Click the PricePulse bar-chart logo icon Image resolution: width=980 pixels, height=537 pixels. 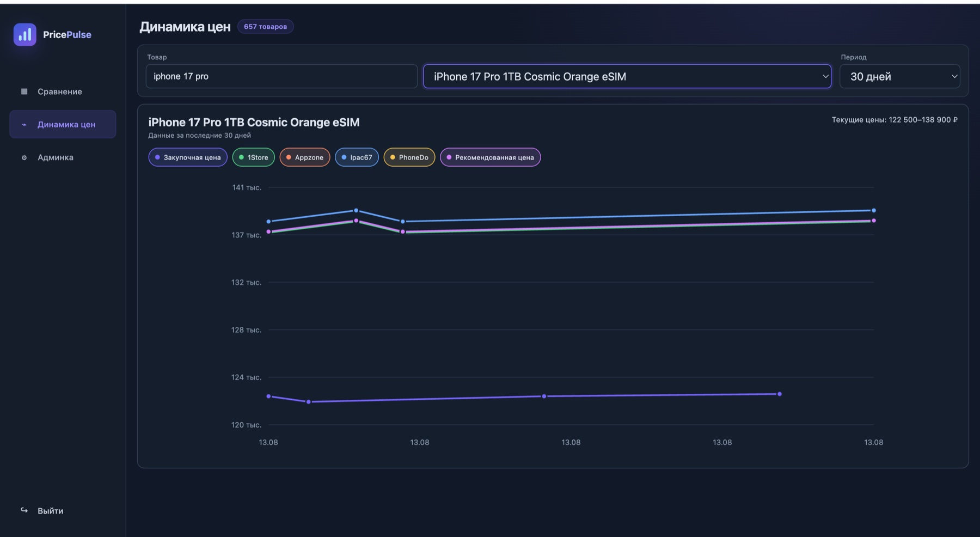[x=25, y=34]
